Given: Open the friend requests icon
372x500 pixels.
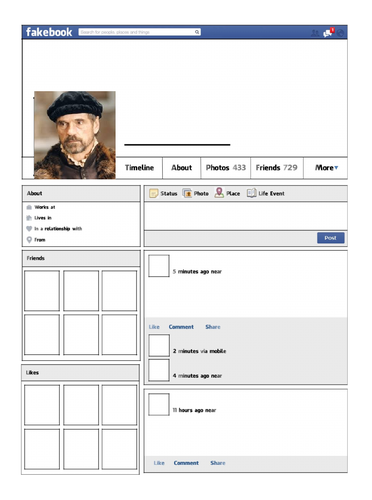Looking at the screenshot, I should point(315,33).
